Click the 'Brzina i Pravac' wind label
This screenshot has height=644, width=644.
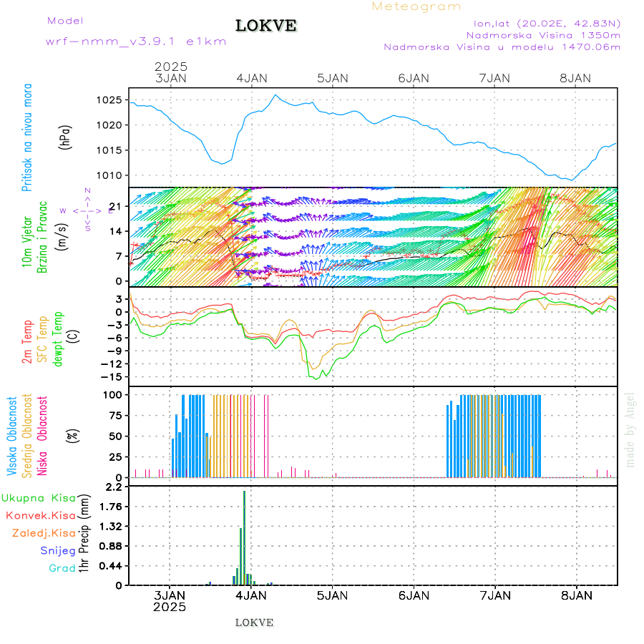[42, 237]
